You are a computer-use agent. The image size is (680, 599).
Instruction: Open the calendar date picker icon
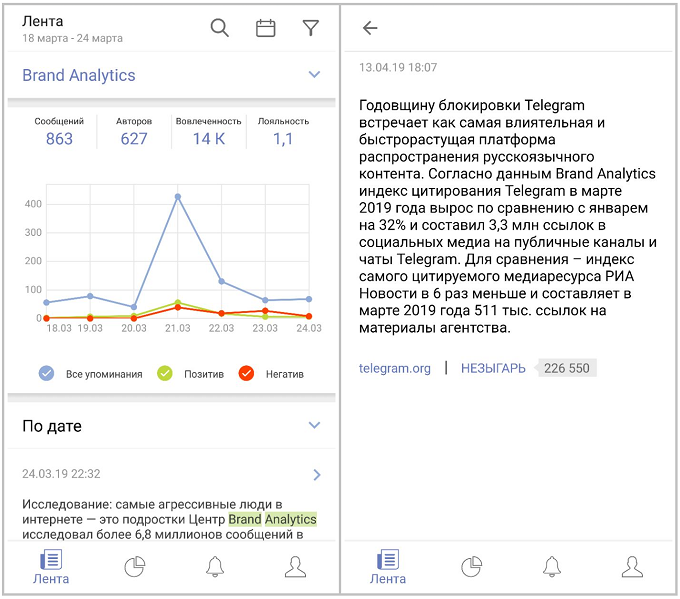point(265,28)
